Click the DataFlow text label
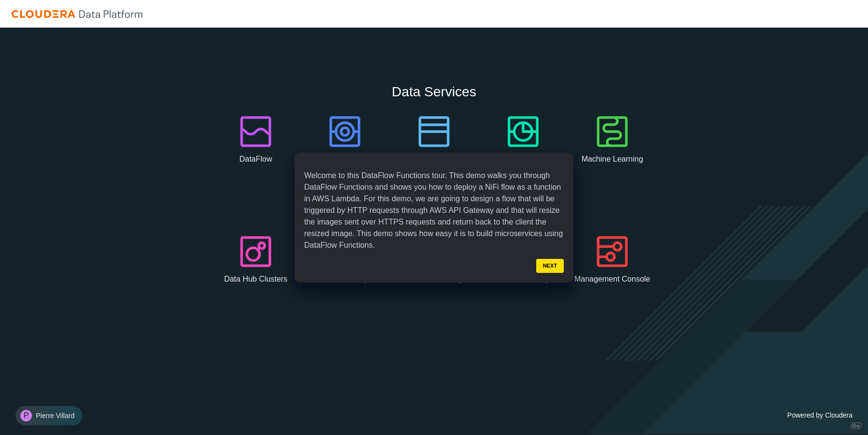Screen dimensions: 868x435 tap(256, 159)
